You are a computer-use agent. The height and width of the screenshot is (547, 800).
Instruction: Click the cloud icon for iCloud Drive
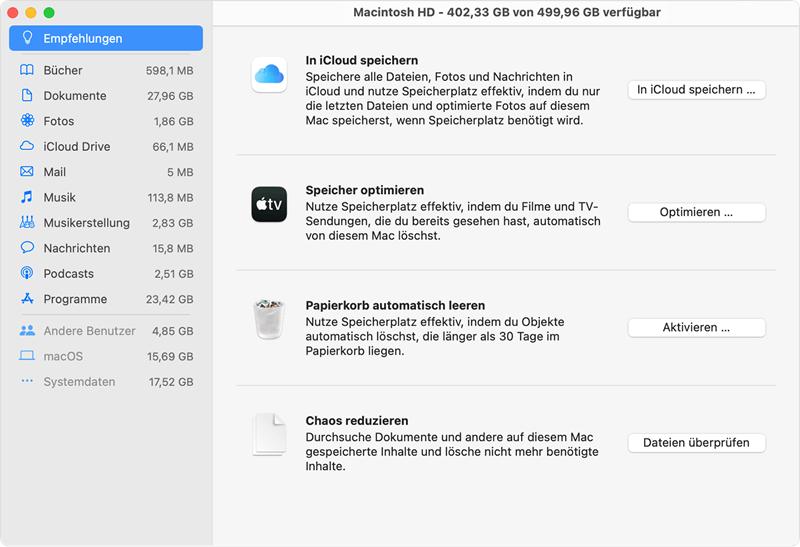[x=27, y=146]
